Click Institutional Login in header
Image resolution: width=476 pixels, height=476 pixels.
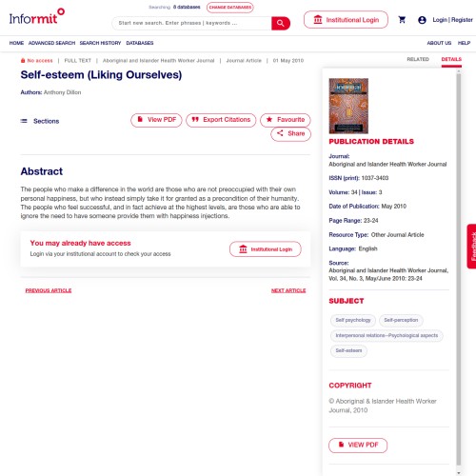coord(346,20)
